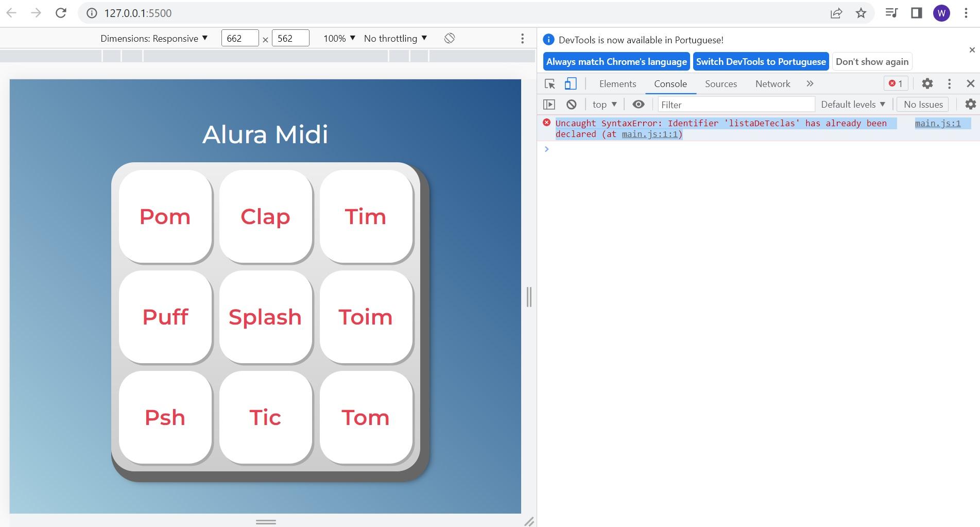Click the share page icon

pyautogui.click(x=836, y=13)
